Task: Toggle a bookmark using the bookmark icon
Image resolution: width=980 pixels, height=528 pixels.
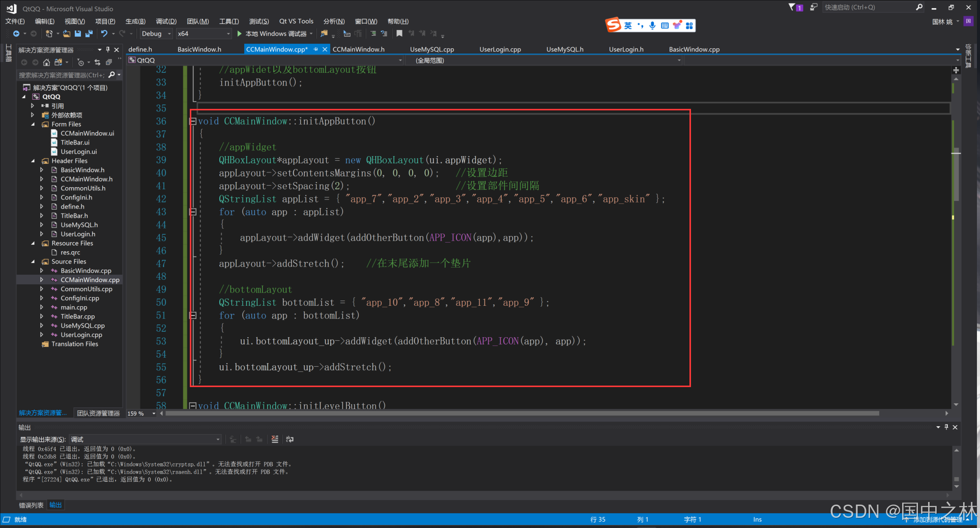Action: [x=399, y=34]
